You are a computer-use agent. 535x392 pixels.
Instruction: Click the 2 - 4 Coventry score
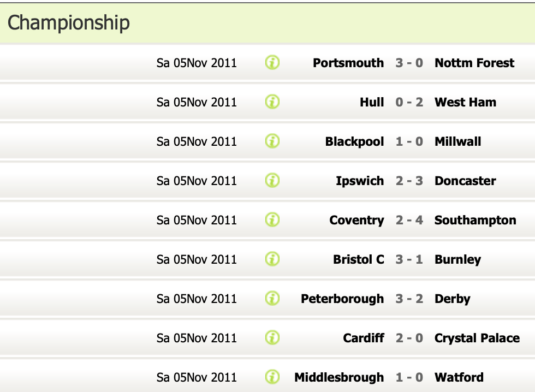point(409,220)
